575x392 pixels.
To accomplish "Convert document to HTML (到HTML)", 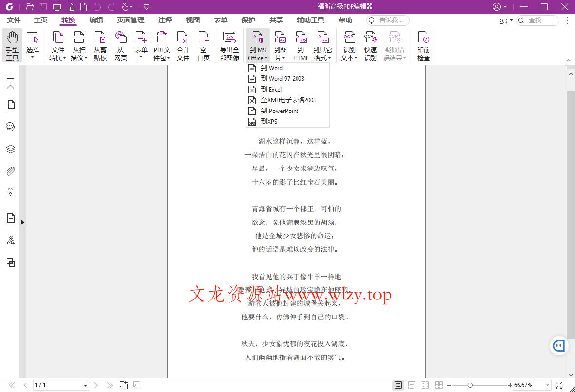I will (300, 45).
